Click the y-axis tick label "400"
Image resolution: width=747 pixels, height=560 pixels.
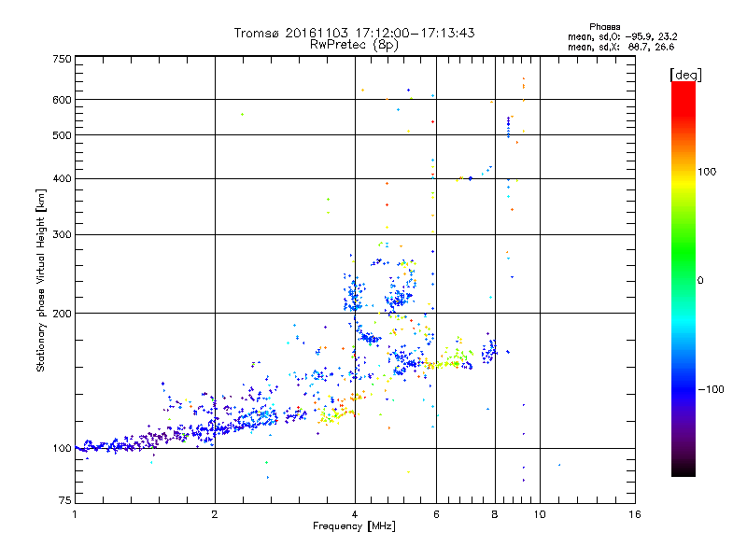click(62, 179)
